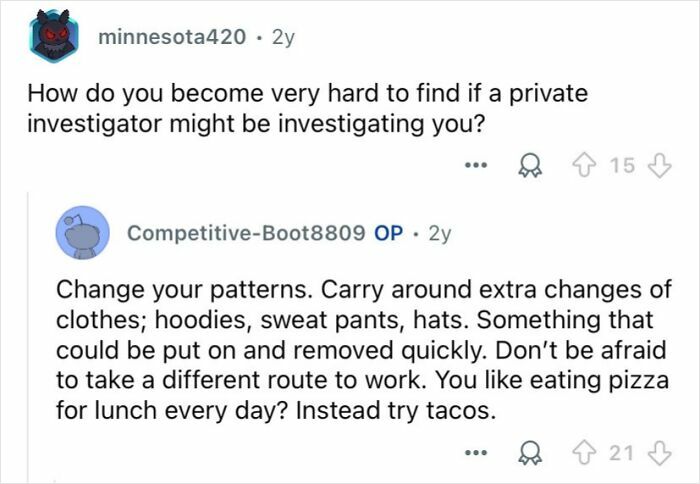Open minnesota420's avatar profile picture

[53, 36]
